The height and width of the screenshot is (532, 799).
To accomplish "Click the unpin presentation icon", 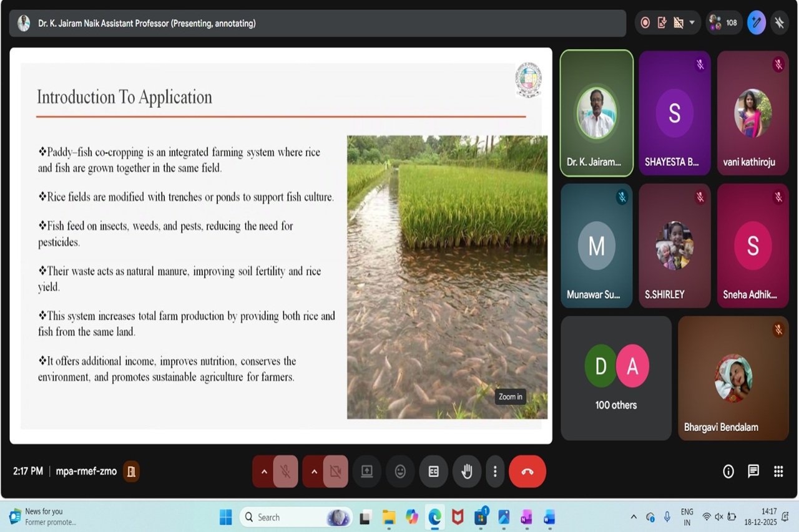I will click(x=779, y=23).
